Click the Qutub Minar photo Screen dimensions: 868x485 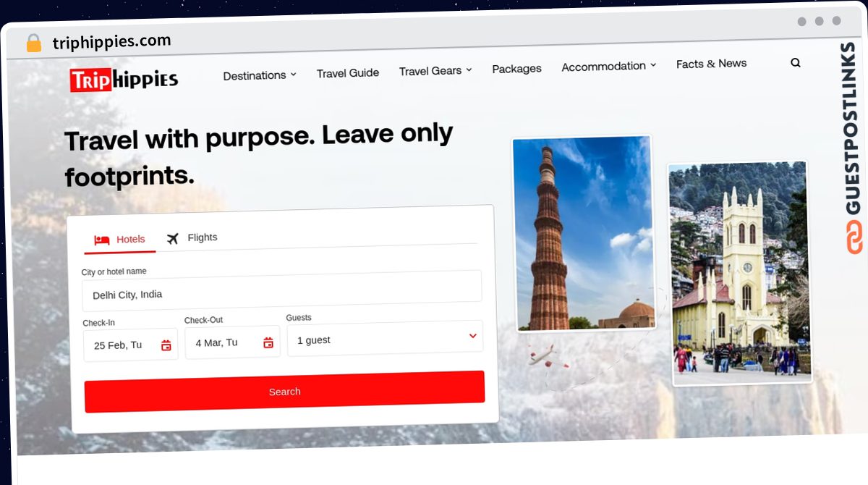tap(583, 234)
